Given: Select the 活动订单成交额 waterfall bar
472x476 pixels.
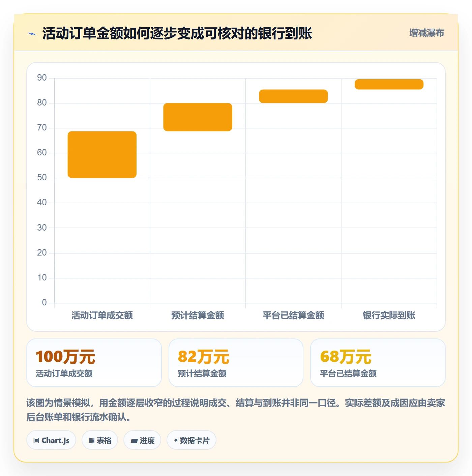Looking at the screenshot, I should coord(102,154).
